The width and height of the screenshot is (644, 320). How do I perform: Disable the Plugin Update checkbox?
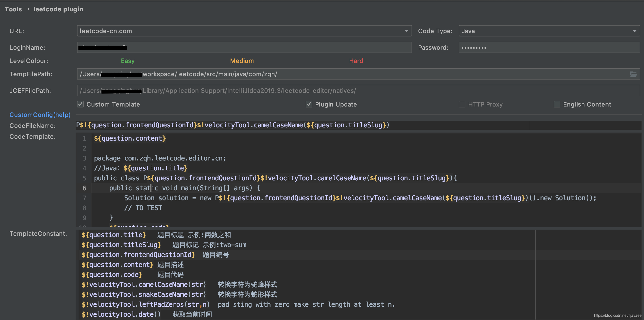(309, 104)
